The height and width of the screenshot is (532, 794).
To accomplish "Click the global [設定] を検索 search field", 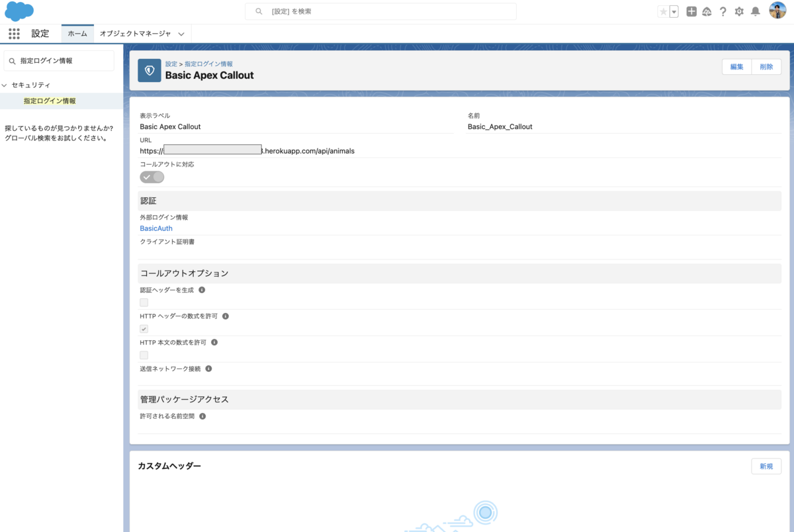I will (x=380, y=11).
